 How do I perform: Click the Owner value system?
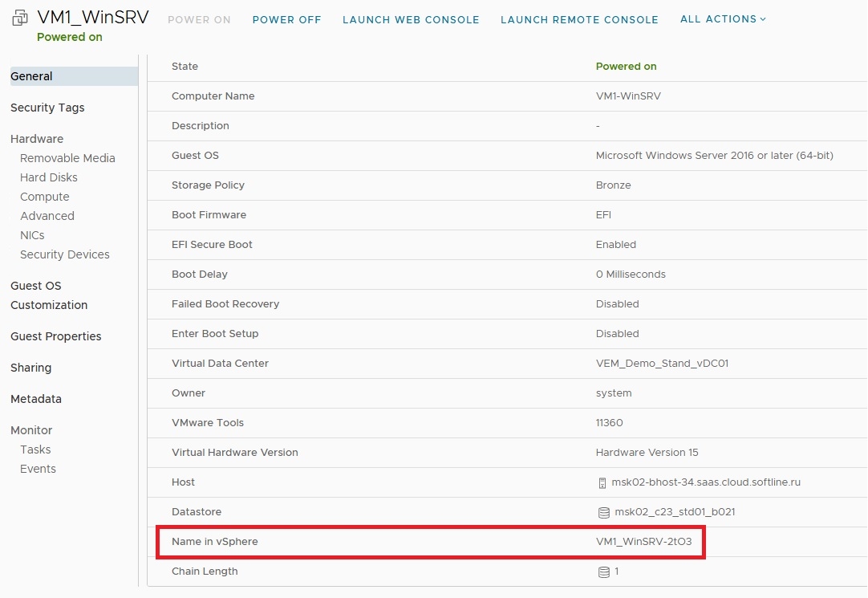[x=614, y=393]
